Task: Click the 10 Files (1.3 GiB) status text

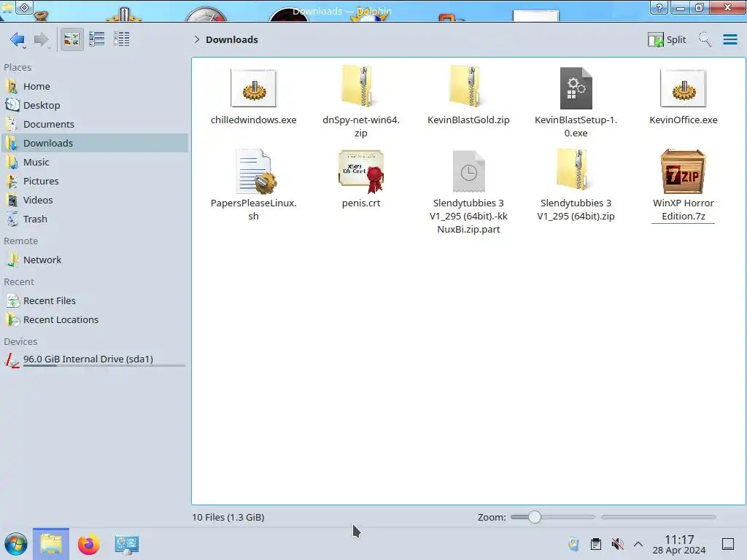Action: (x=228, y=517)
